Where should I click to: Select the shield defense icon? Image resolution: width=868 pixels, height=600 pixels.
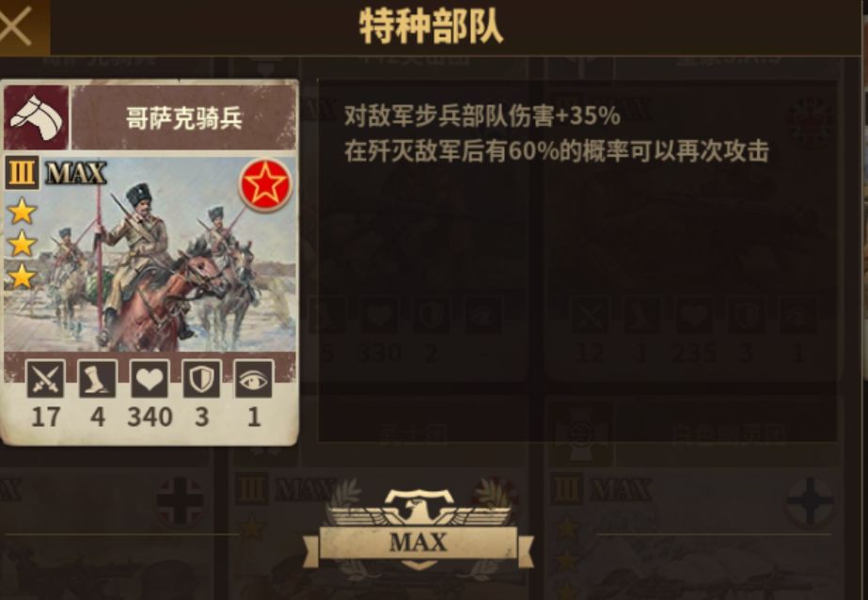pyautogui.click(x=201, y=379)
